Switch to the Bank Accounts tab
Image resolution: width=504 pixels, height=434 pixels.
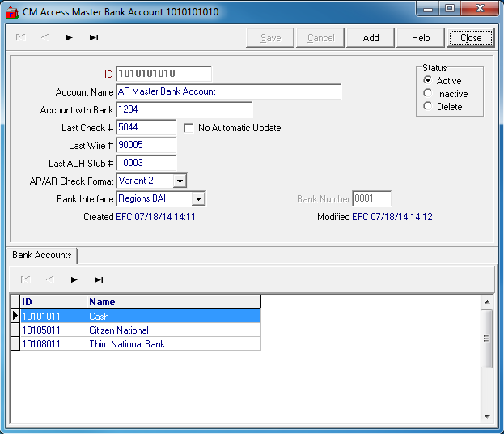coord(41,255)
